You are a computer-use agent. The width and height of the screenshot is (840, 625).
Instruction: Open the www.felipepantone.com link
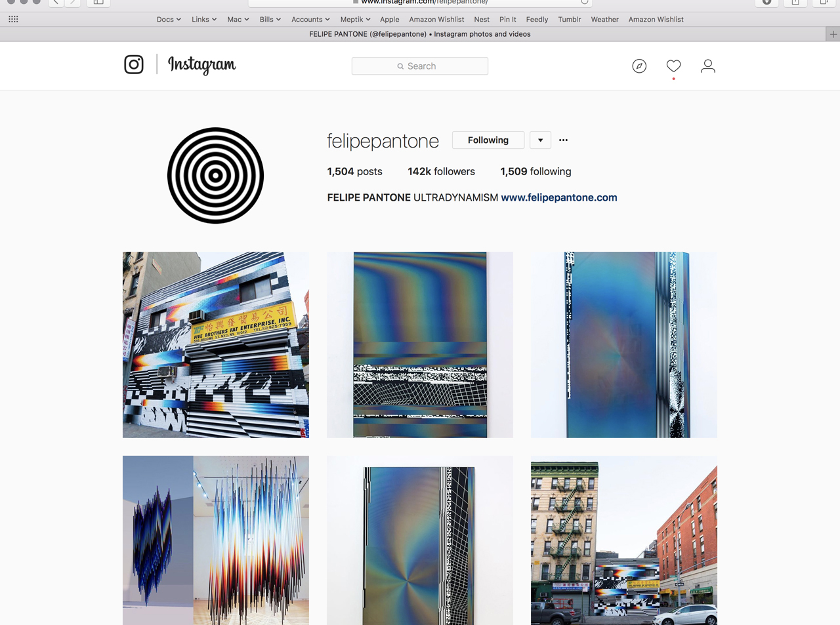(558, 197)
